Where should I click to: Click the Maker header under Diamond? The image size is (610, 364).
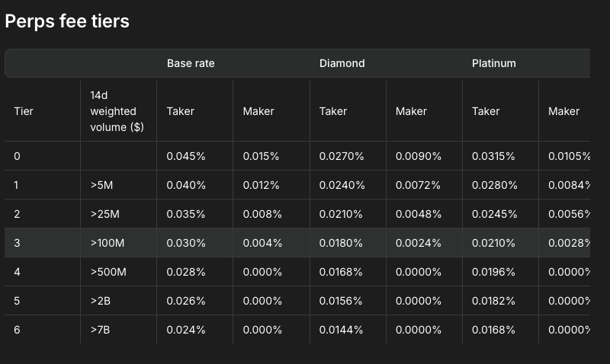[411, 111]
